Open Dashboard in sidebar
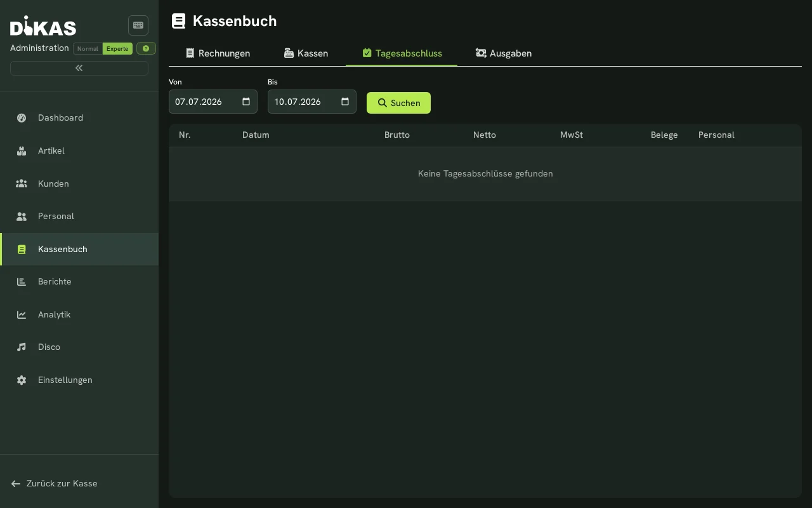This screenshot has width=812, height=508. click(79, 117)
